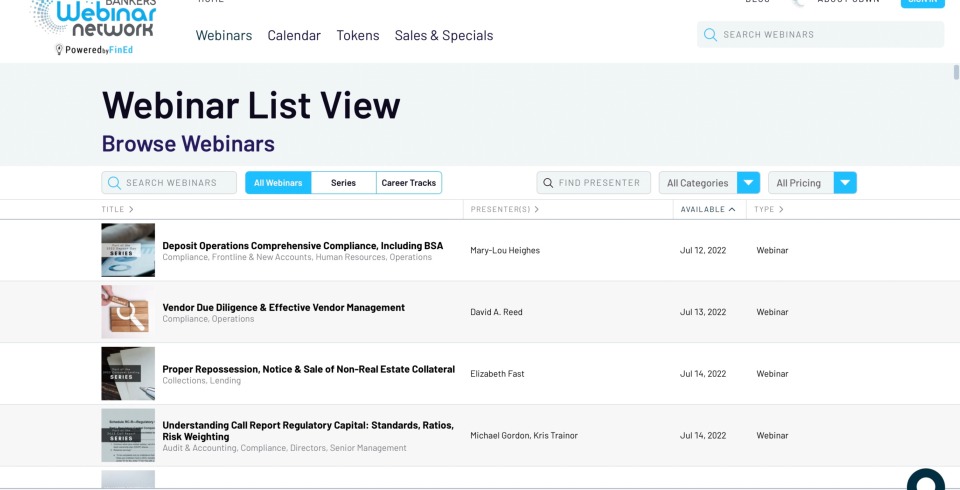Open the All Categories combo box

(x=709, y=183)
